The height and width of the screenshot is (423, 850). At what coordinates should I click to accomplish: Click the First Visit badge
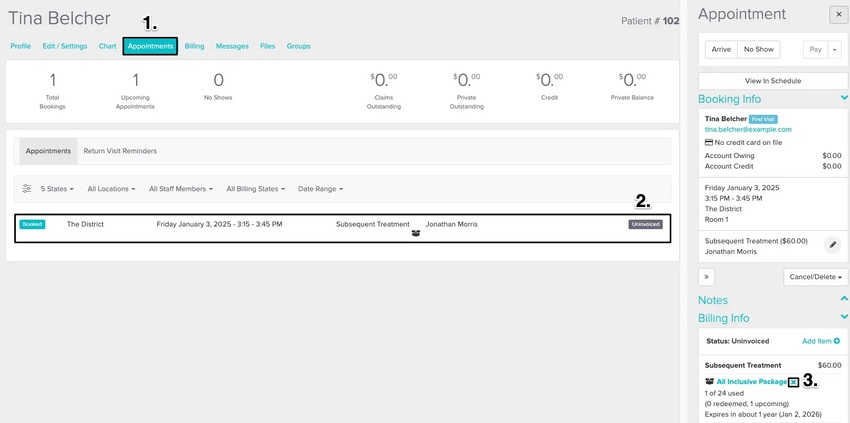[763, 119]
